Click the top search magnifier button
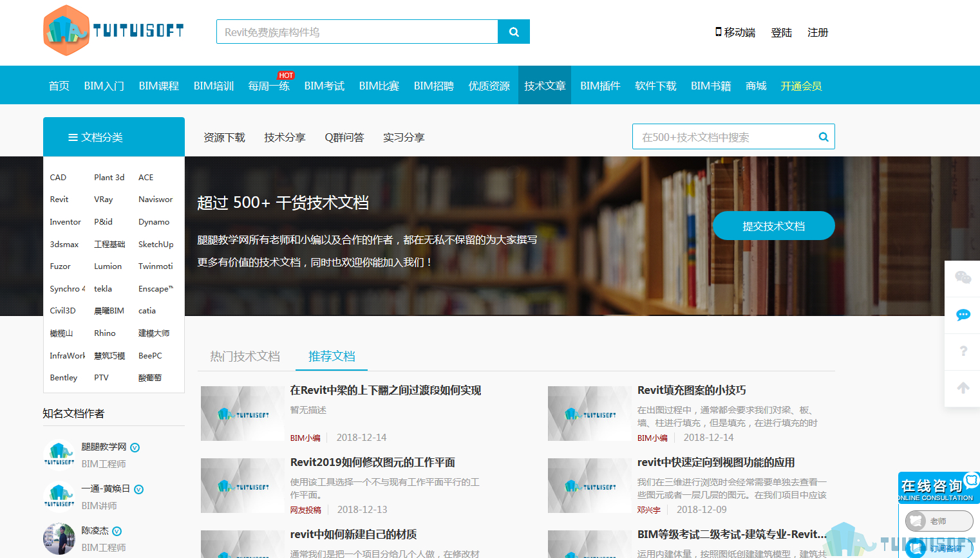The image size is (980, 558). (x=514, y=32)
